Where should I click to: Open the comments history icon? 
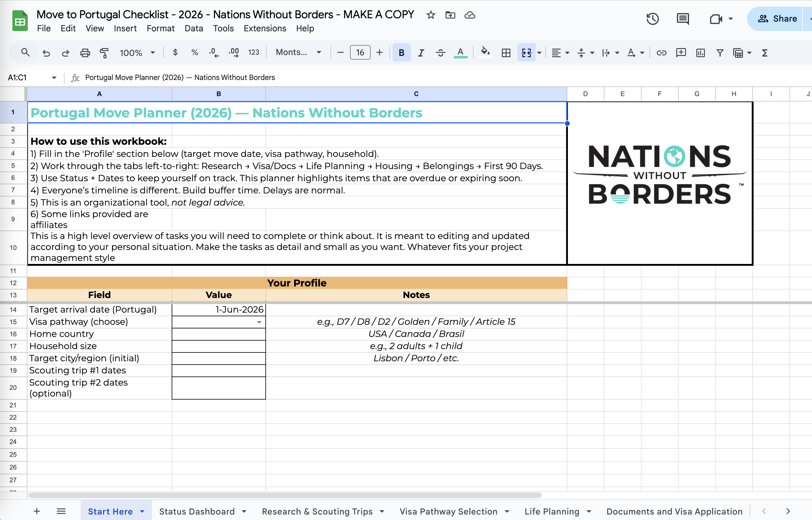click(x=683, y=19)
